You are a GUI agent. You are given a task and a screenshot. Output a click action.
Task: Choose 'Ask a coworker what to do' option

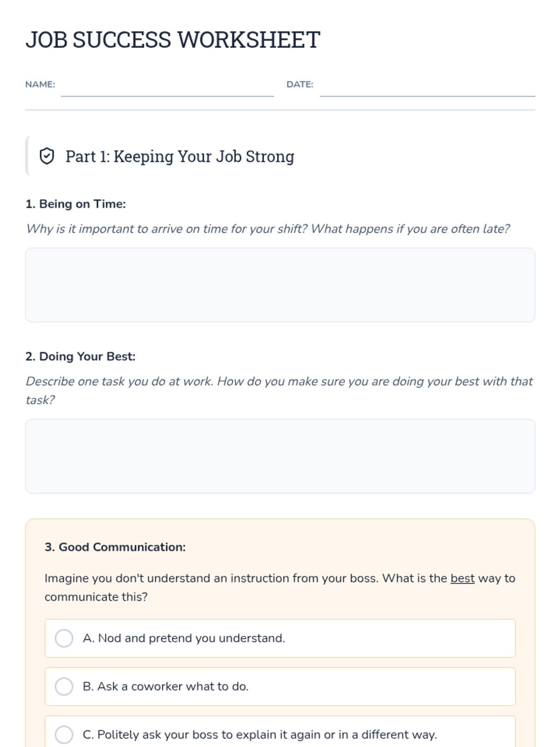click(x=280, y=686)
